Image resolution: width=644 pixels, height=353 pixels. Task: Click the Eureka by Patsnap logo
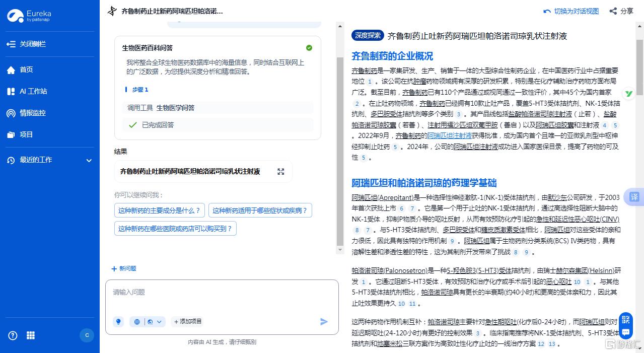click(x=29, y=16)
